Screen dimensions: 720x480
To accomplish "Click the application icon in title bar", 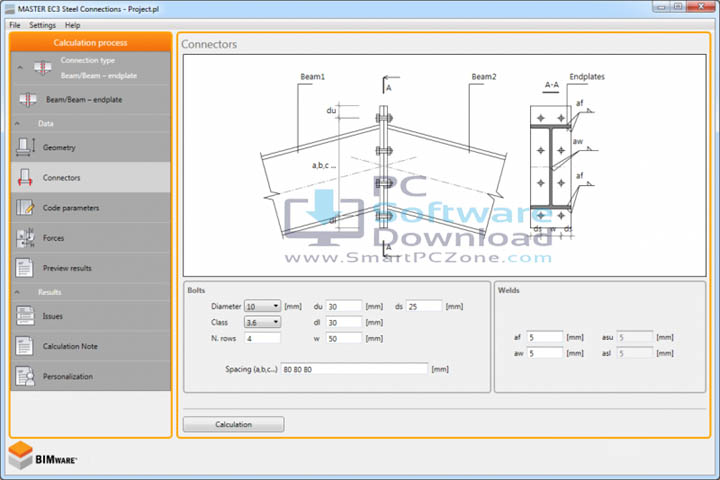I will [10, 9].
